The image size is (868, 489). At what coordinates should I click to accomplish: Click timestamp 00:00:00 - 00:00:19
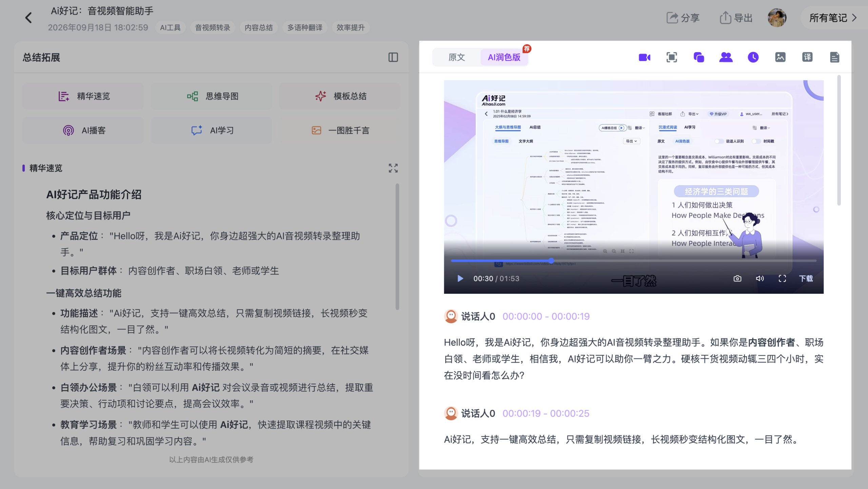pos(546,316)
